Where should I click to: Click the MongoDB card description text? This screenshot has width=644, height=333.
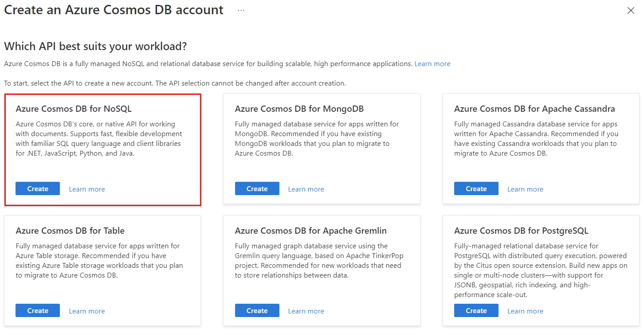317,139
